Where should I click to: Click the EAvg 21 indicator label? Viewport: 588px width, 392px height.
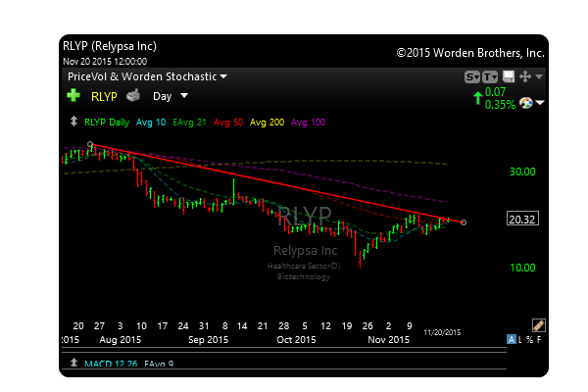[x=189, y=122]
